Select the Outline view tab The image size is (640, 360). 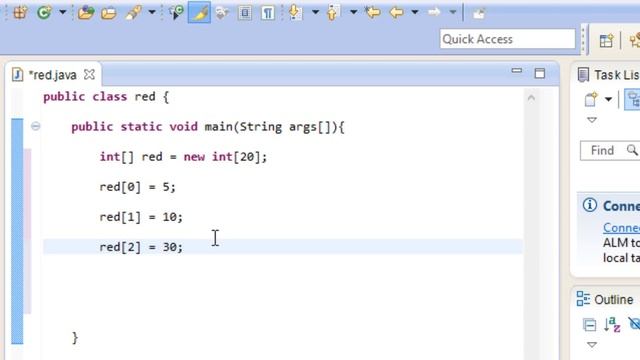[x=605, y=299]
